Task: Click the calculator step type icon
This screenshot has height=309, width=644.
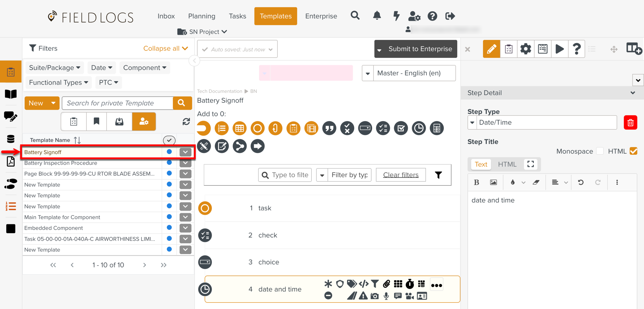Action: click(436, 128)
